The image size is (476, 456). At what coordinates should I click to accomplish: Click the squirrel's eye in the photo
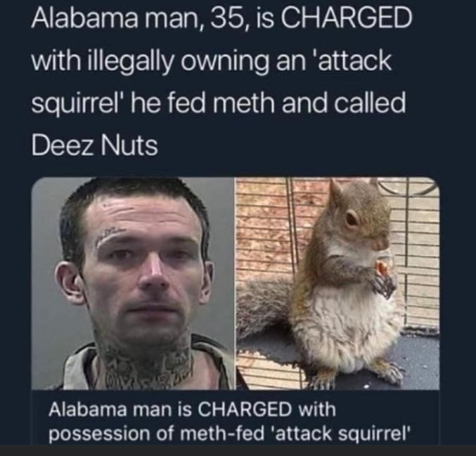[352, 217]
